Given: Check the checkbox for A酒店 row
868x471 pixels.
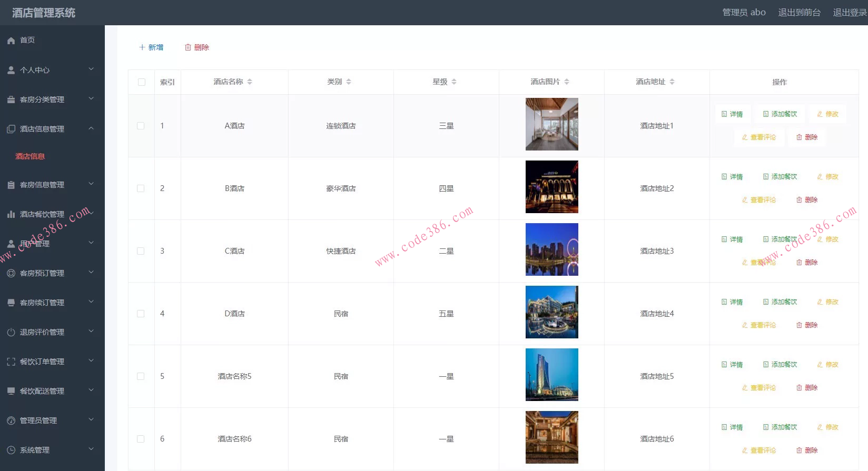Looking at the screenshot, I should pyautogui.click(x=141, y=126).
